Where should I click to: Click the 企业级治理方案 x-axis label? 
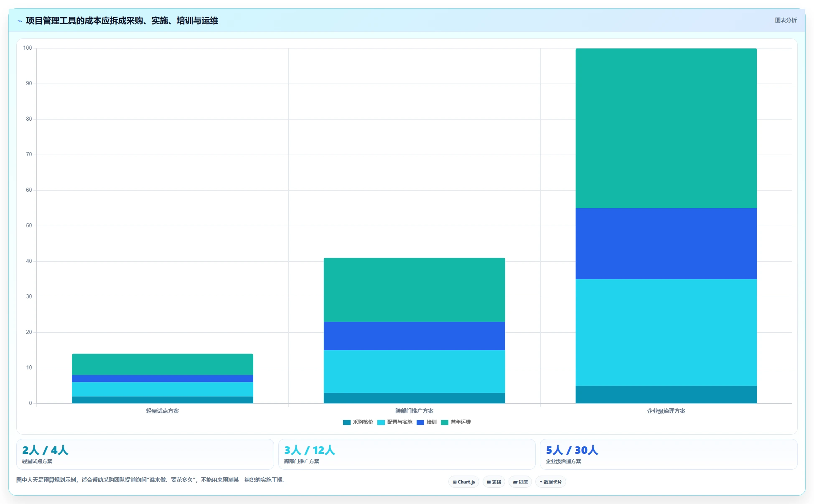[666, 411]
